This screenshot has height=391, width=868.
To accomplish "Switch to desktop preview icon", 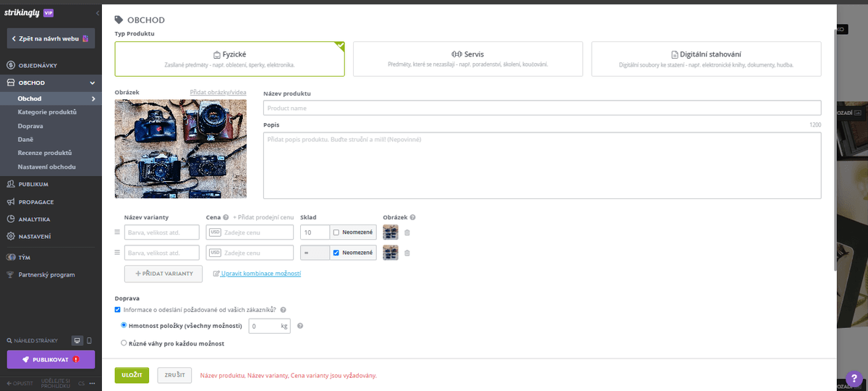I will coord(77,340).
